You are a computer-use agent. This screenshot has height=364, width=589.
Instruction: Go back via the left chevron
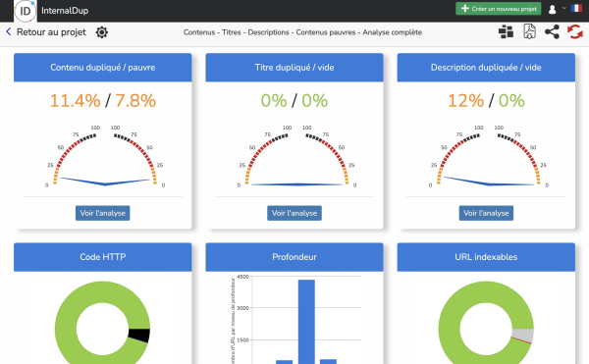click(x=9, y=32)
